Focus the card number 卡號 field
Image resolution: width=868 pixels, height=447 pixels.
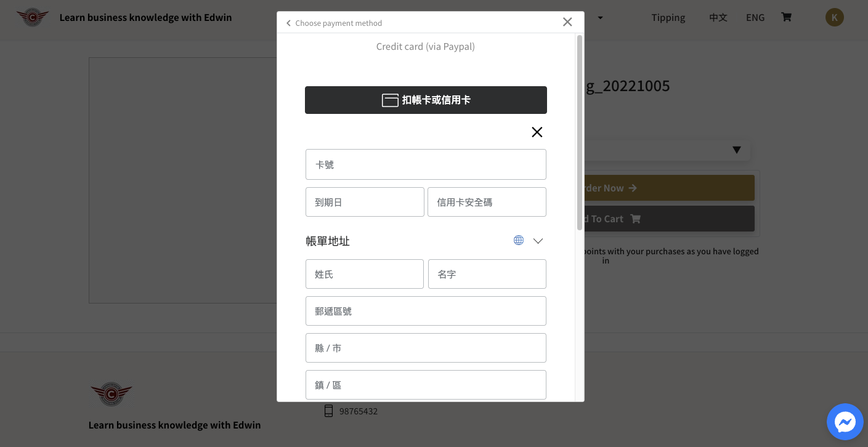(426, 164)
